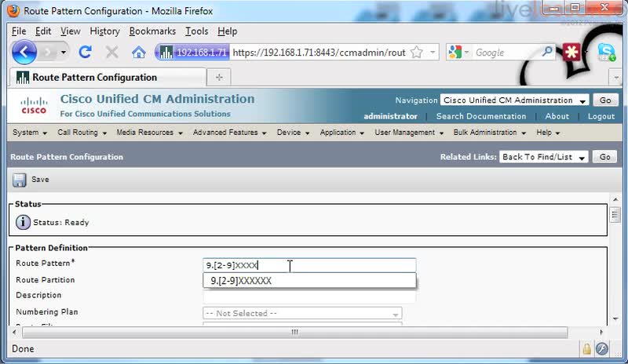Viewport: 628px width, 364px height.
Task: Click the site identity 192.168.1.71 badge
Action: (193, 53)
